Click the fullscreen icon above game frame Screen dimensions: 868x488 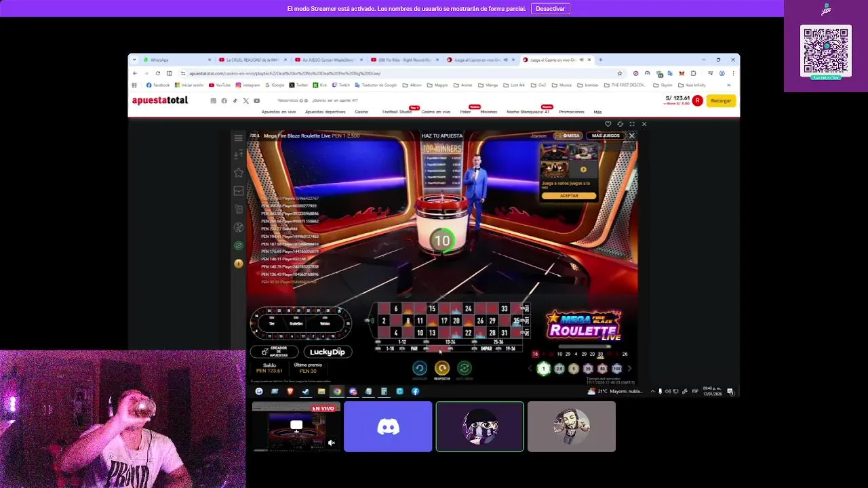(x=632, y=124)
